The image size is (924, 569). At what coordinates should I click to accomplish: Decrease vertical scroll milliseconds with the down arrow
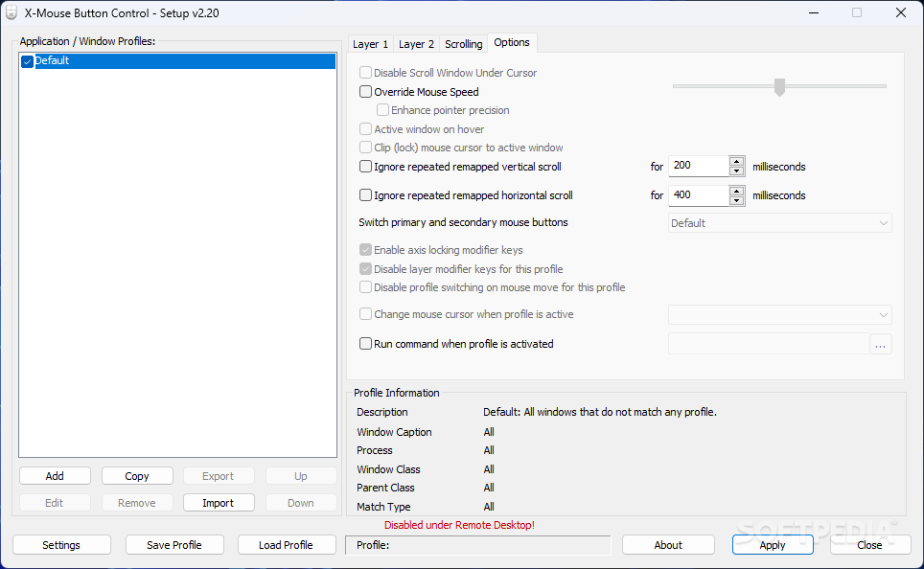pos(736,171)
